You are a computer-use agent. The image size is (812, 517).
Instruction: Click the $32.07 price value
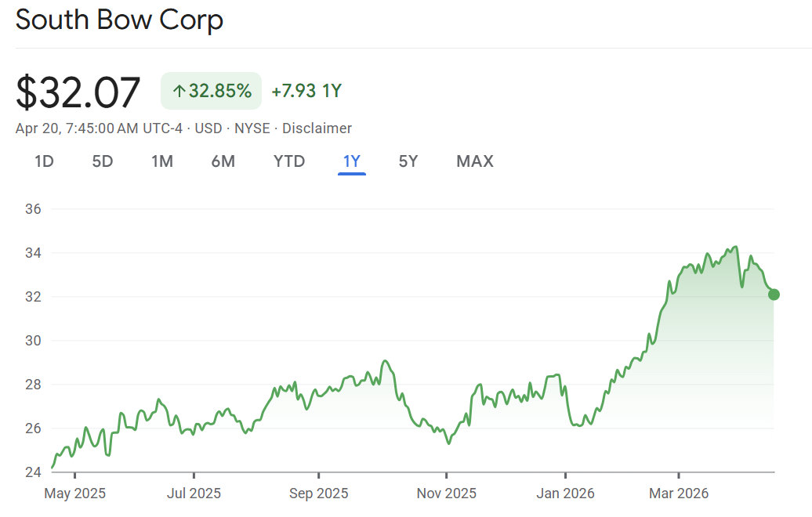(78, 92)
